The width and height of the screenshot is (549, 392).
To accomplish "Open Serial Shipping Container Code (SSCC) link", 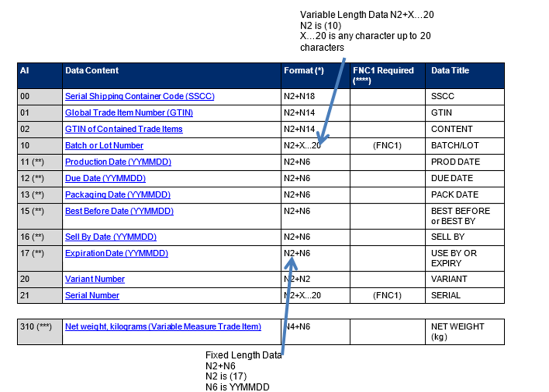I will (x=140, y=96).
